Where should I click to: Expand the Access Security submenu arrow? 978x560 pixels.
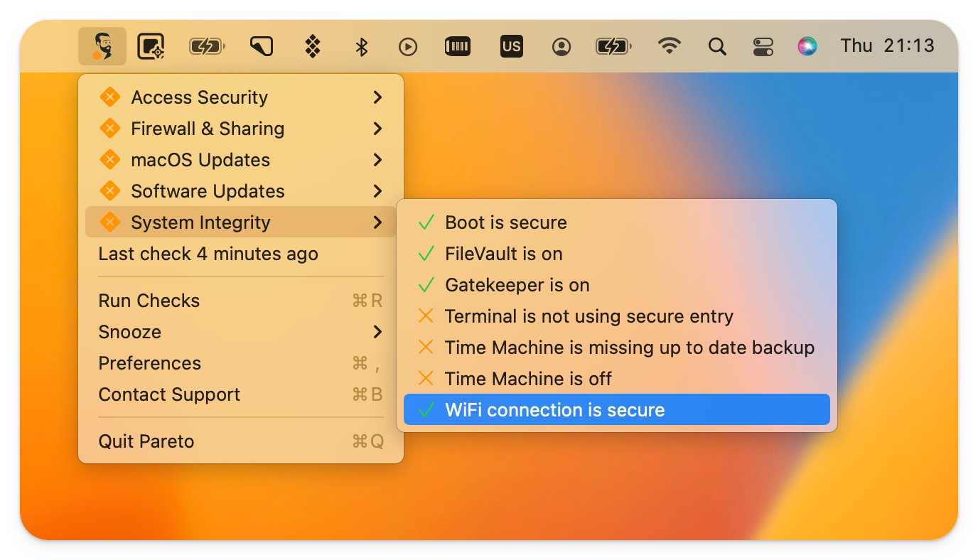(377, 97)
